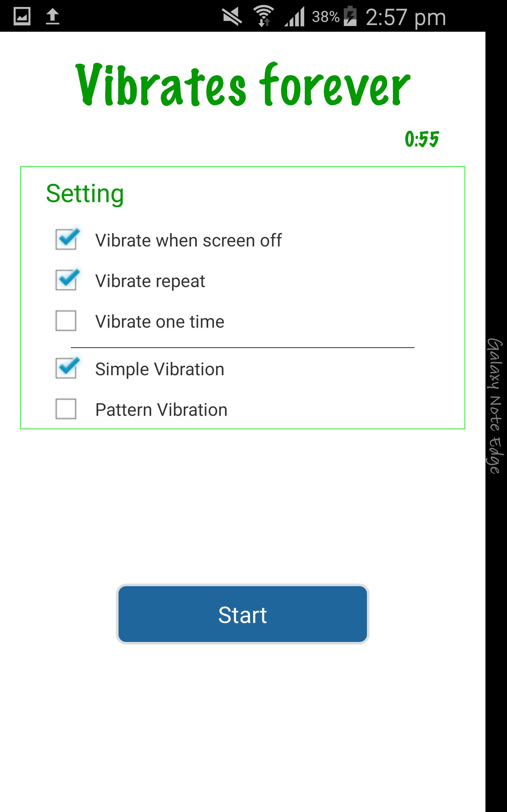Tap the Vibrates forever title
The image size is (507, 812).
coord(243,85)
